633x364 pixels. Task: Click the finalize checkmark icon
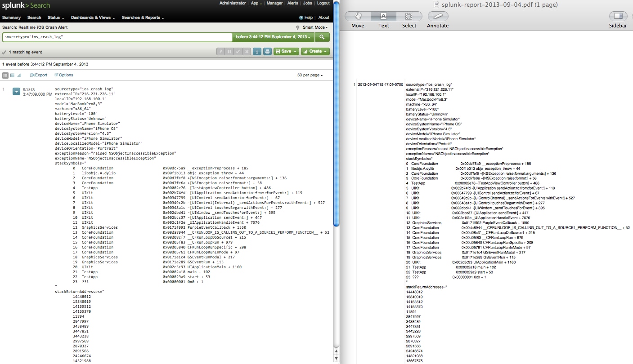tap(238, 52)
